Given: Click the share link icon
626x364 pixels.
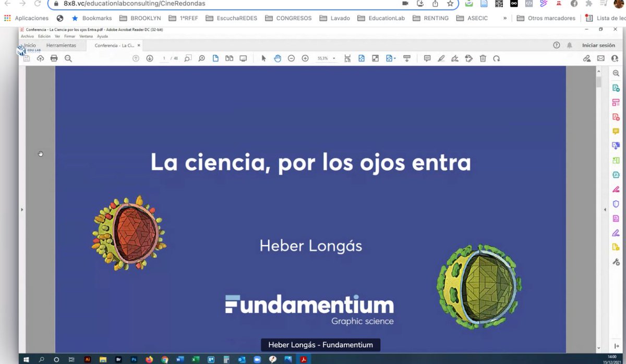Looking at the screenshot, I should point(587,58).
